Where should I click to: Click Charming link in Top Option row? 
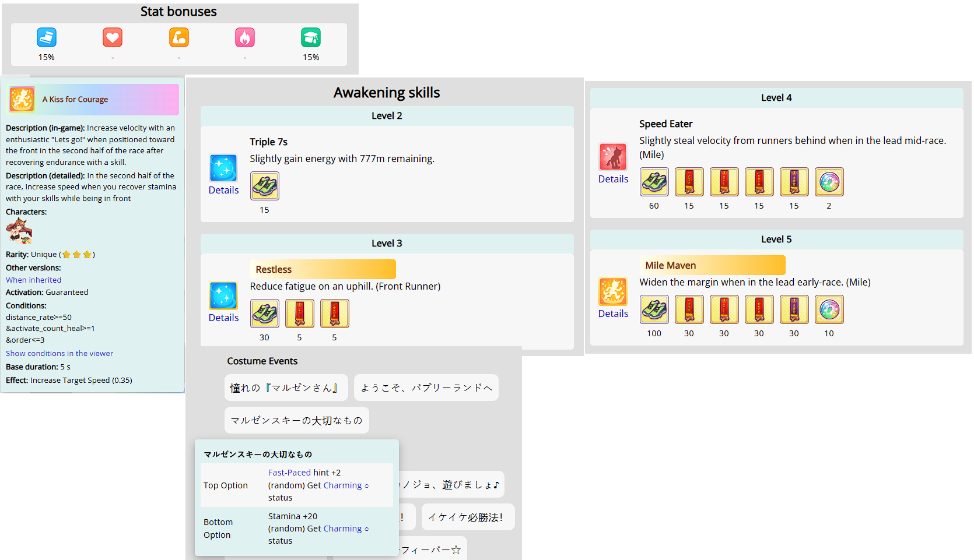[346, 485]
